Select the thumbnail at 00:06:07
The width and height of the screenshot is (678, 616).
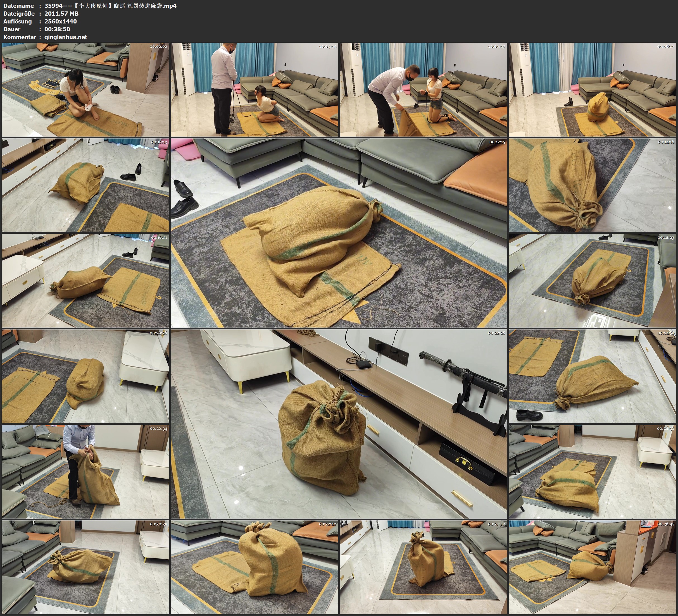[x=424, y=90]
